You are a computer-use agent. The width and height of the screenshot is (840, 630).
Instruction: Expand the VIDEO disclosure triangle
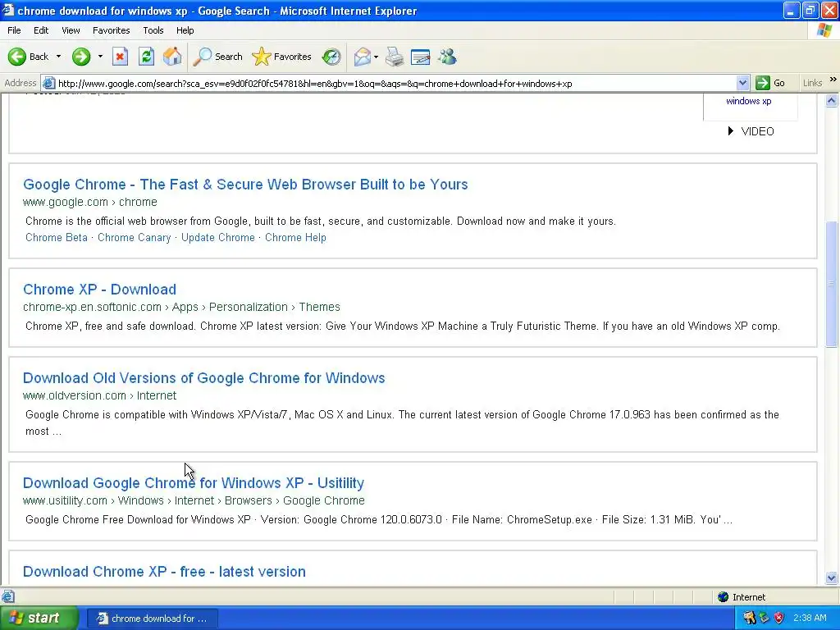(731, 130)
